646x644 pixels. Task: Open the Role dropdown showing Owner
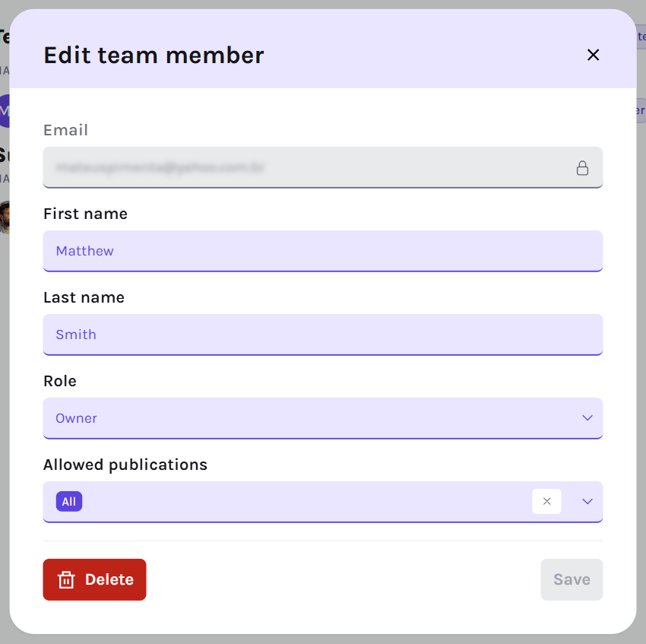[322, 418]
